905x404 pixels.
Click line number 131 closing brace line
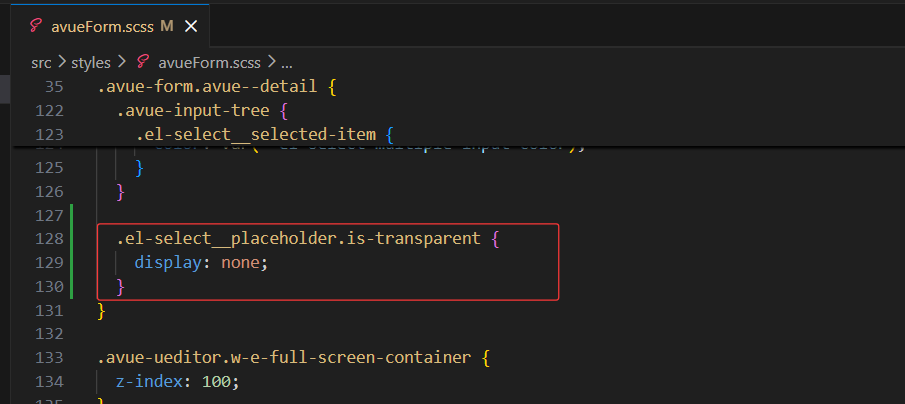tap(49, 311)
